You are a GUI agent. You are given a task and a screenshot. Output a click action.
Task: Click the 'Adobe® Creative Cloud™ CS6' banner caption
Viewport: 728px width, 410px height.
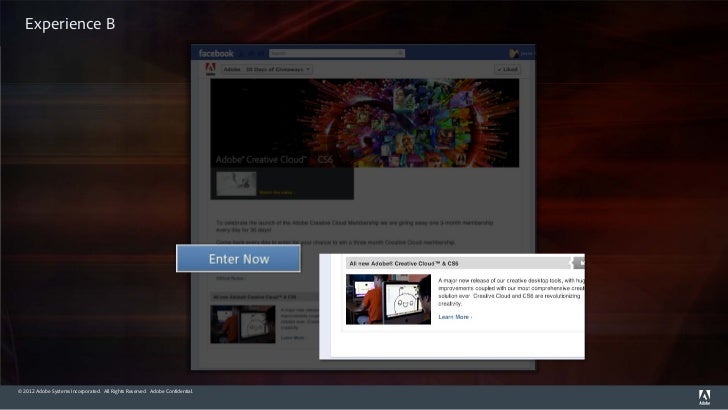[x=274, y=160]
